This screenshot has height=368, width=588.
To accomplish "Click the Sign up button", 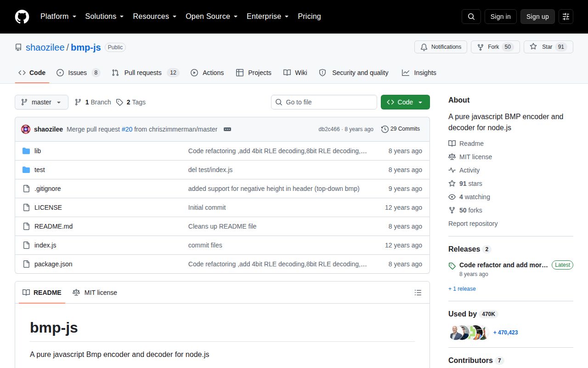I will coord(537,17).
